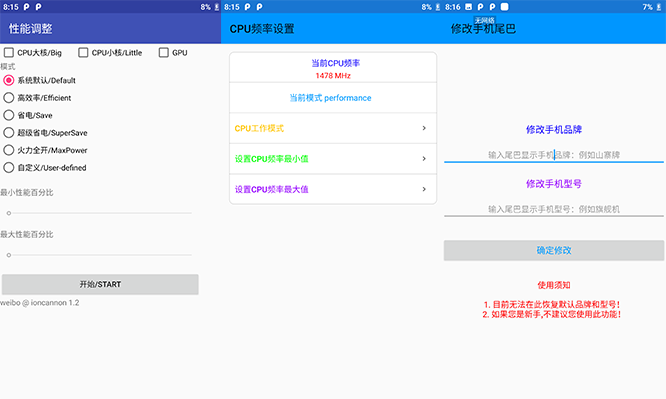Screen dimensions: 666x399
Task: Tick the GPU checkbox
Action: pyautogui.click(x=164, y=53)
